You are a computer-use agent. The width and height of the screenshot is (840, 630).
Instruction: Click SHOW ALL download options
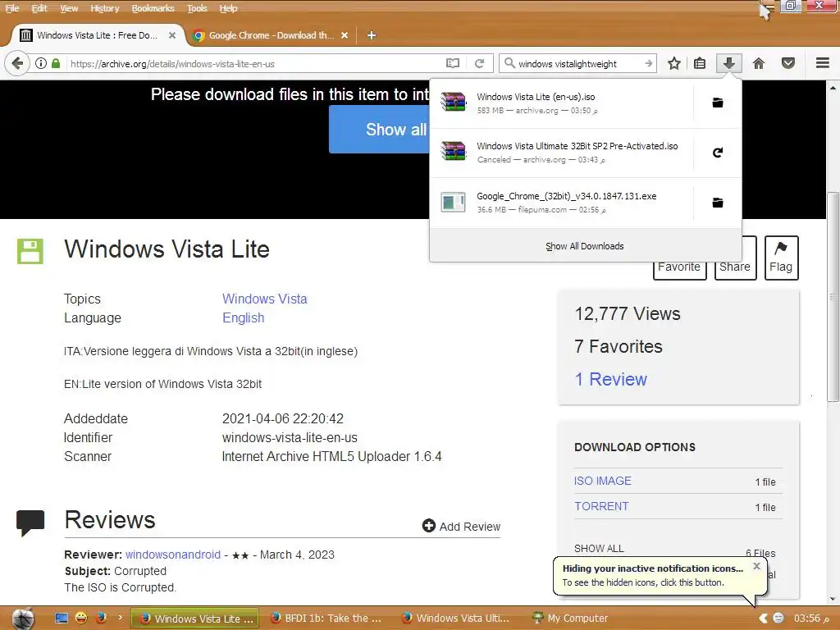coord(599,549)
